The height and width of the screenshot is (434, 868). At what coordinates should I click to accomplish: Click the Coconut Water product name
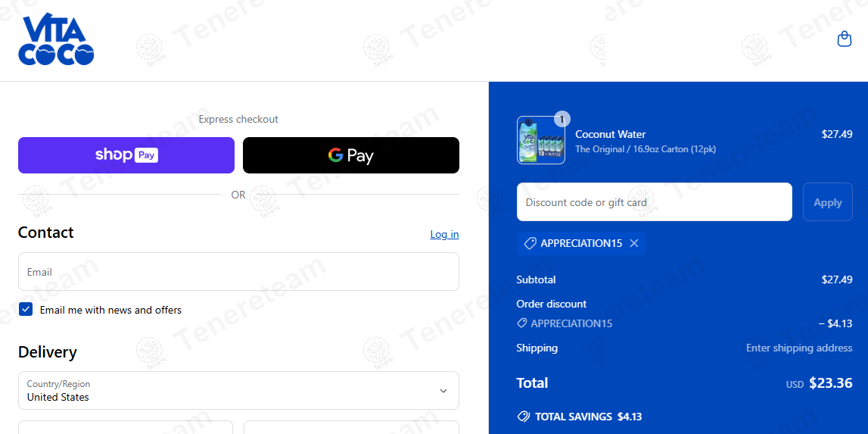point(611,134)
